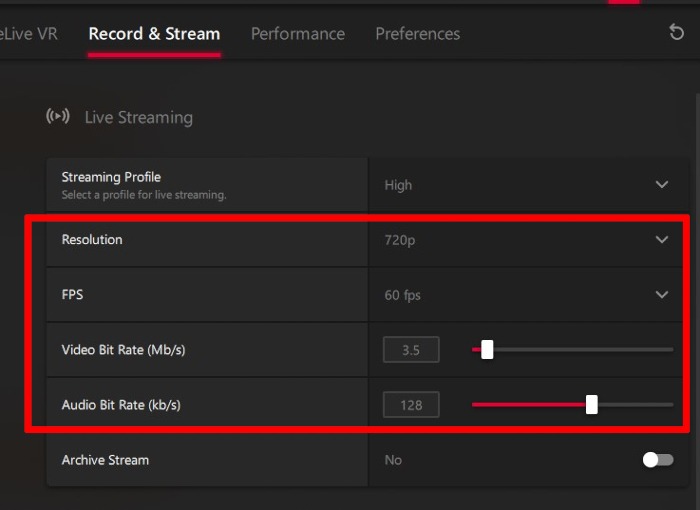Click the Video Bit Rate (Mb/s) label
The width and height of the screenshot is (700, 510).
[123, 350]
